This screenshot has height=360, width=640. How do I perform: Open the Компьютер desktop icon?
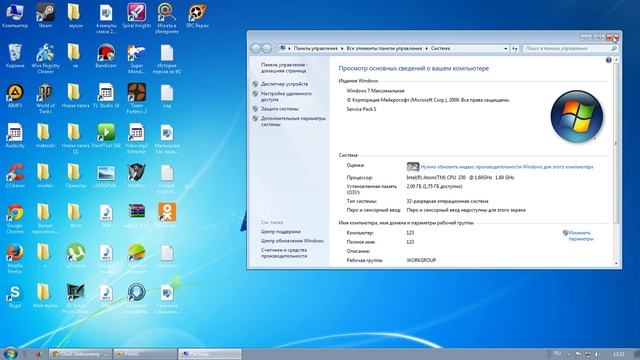click(x=15, y=16)
